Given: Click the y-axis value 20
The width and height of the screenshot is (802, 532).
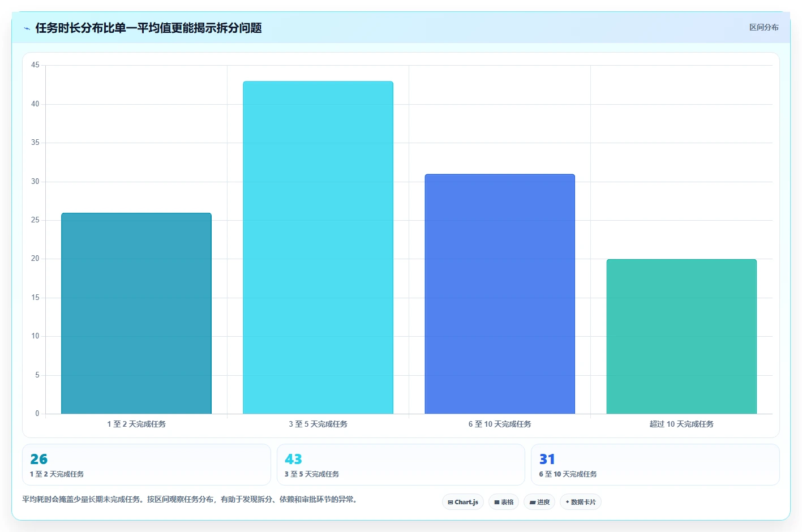Looking at the screenshot, I should pyautogui.click(x=35, y=259).
